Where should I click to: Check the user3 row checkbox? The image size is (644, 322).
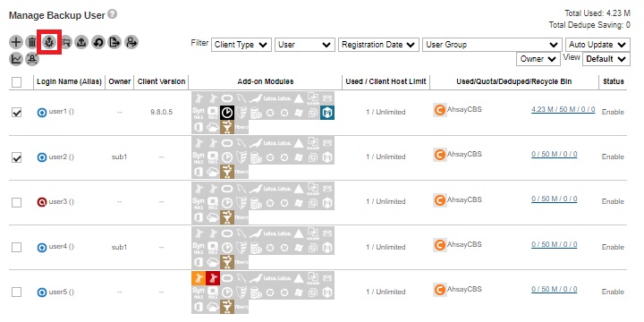16,202
